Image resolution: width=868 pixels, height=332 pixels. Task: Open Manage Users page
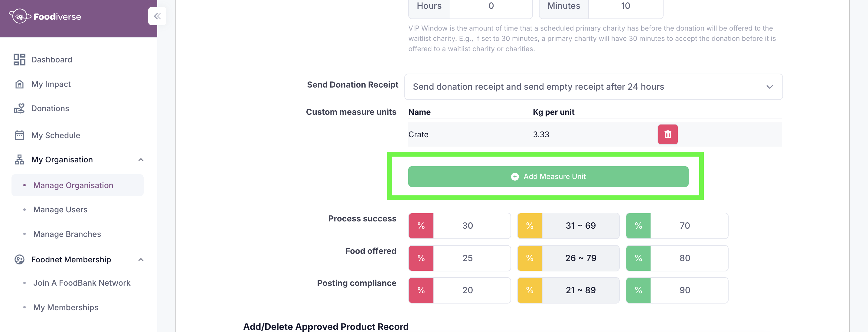(60, 210)
